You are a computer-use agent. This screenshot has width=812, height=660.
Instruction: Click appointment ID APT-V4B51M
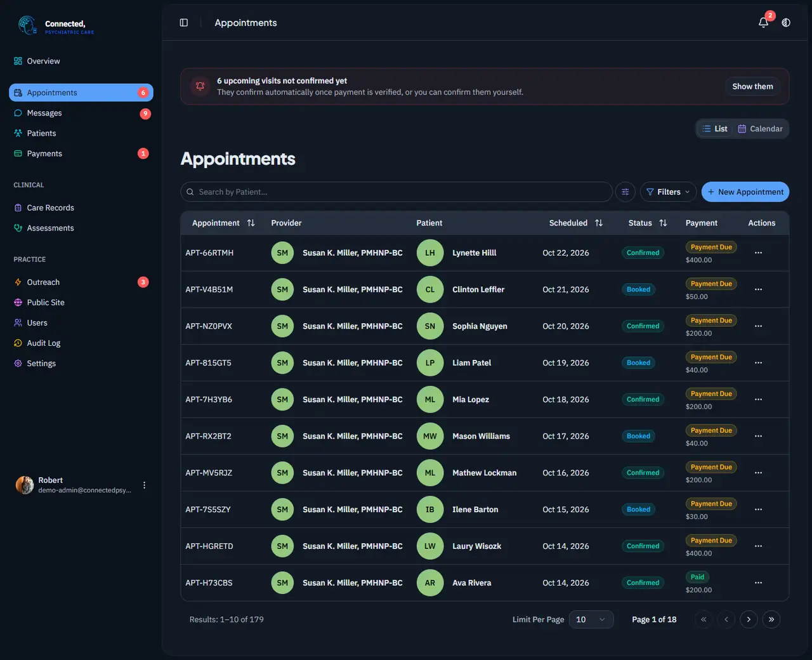pyautogui.click(x=209, y=289)
